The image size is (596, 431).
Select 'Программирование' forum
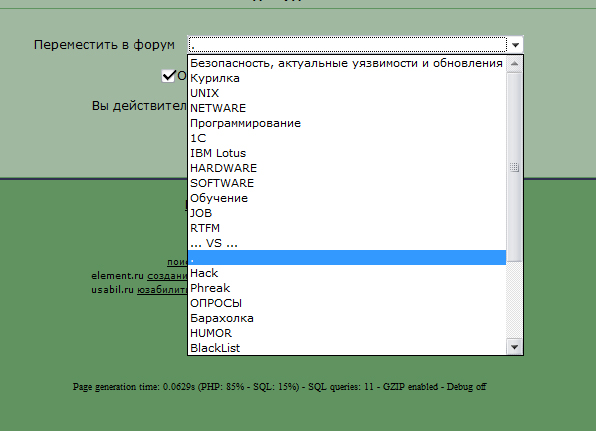347,123
